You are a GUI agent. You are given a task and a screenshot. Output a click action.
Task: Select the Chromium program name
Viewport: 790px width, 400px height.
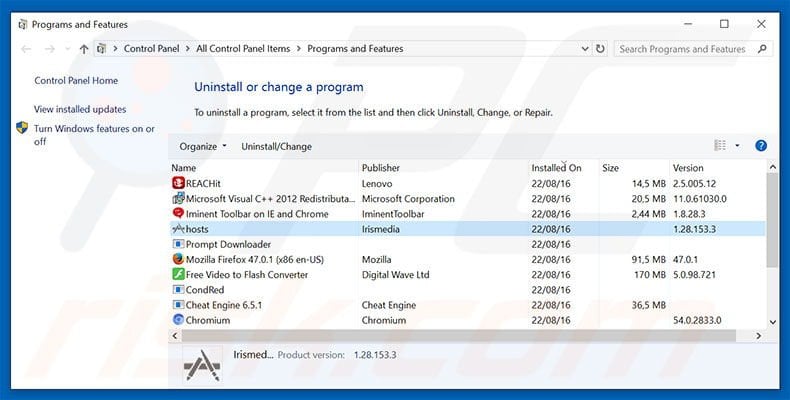(208, 320)
